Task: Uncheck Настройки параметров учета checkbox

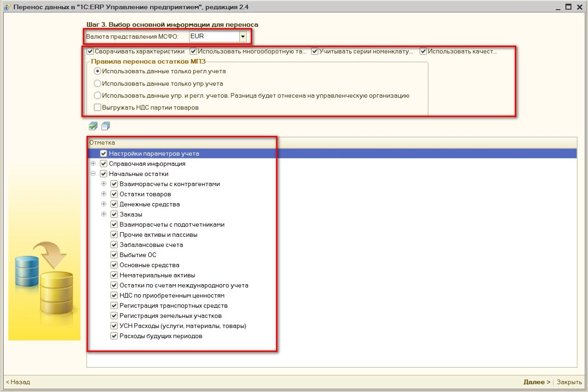Action: [x=104, y=153]
